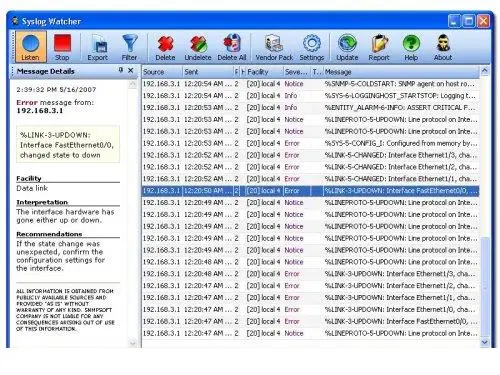500x375 pixels.
Task: Click the 2:39:32 PM 5/16/2007 timestamp
Action: [56, 89]
